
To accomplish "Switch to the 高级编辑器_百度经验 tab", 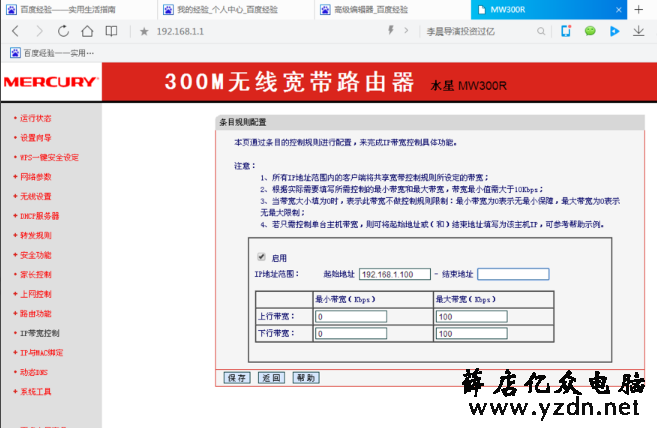I will click(x=393, y=10).
